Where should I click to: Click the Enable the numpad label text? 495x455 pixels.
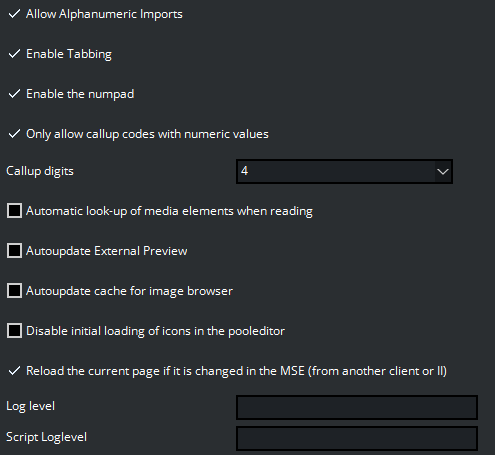point(80,94)
